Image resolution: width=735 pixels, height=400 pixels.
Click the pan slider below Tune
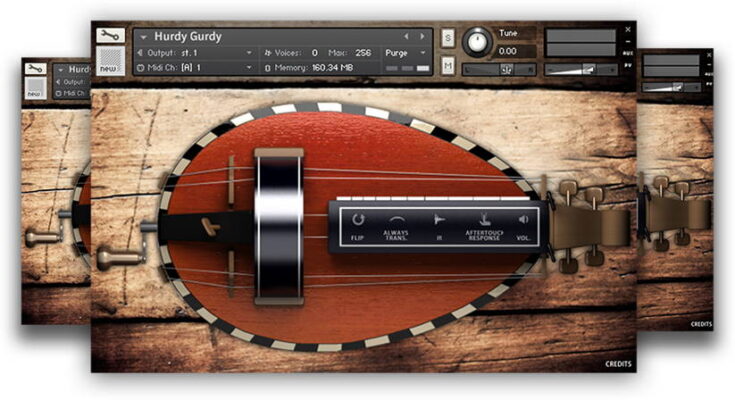[x=498, y=69]
